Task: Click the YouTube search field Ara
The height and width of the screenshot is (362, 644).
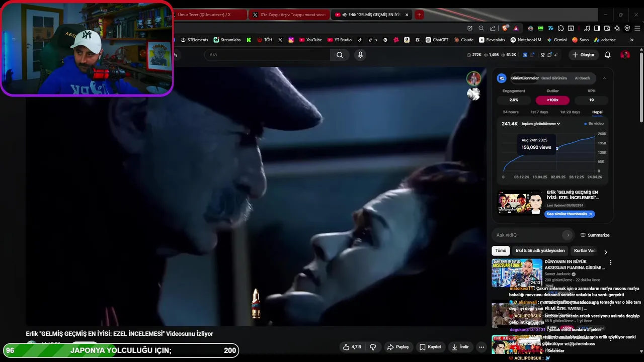Action: point(268,55)
